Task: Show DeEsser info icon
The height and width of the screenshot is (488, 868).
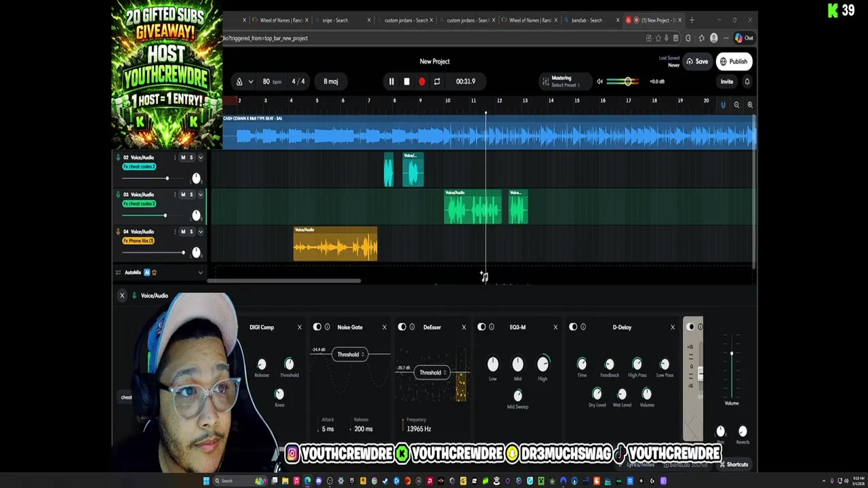Action: click(412, 327)
